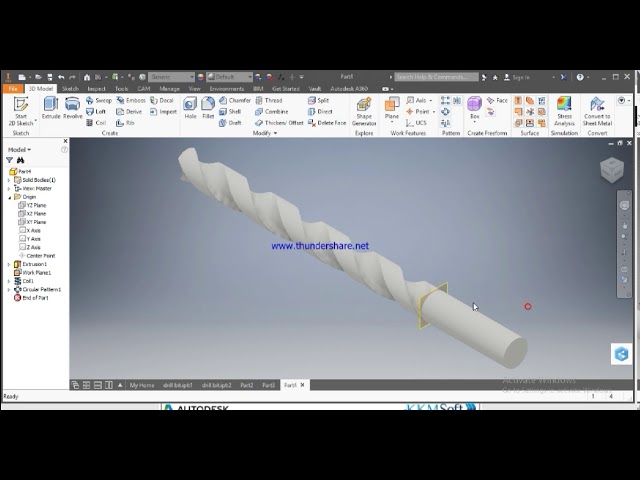
Task: Open the File menu
Action: pos(13,89)
